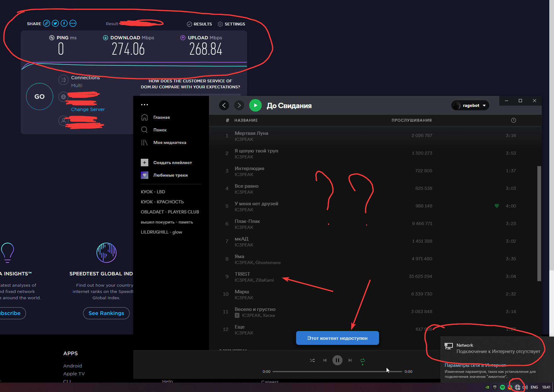Open the КУОК - КРАСНОСТЬ playlist
Image resolution: width=554 pixels, height=392 pixels.
pyautogui.click(x=162, y=202)
